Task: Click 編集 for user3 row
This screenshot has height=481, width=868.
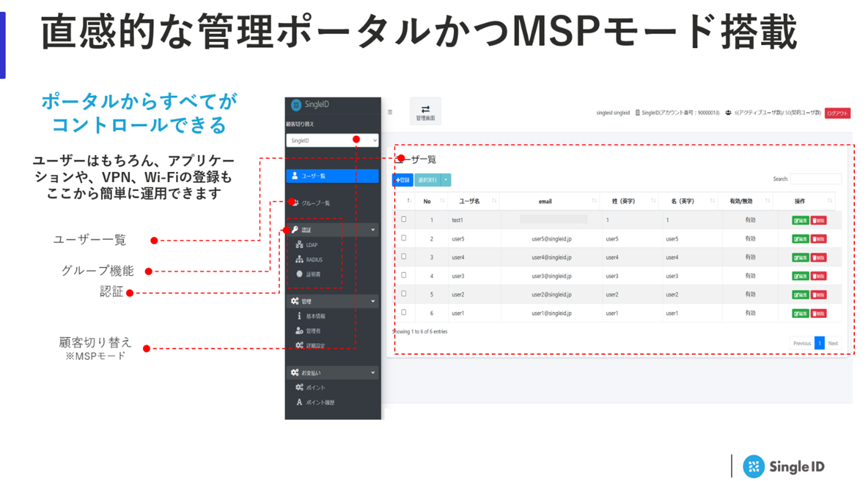Action: (x=801, y=276)
